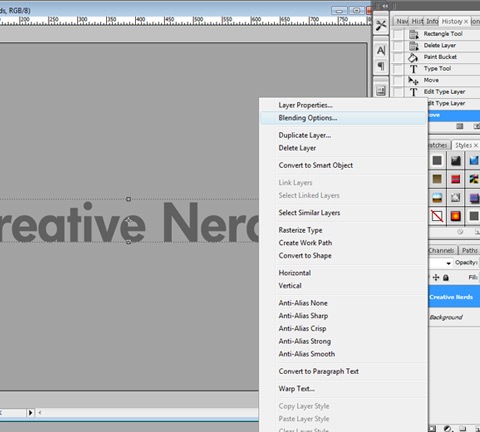Switch to the Paths tab
The height and width of the screenshot is (432, 480).
pyautogui.click(x=470, y=250)
